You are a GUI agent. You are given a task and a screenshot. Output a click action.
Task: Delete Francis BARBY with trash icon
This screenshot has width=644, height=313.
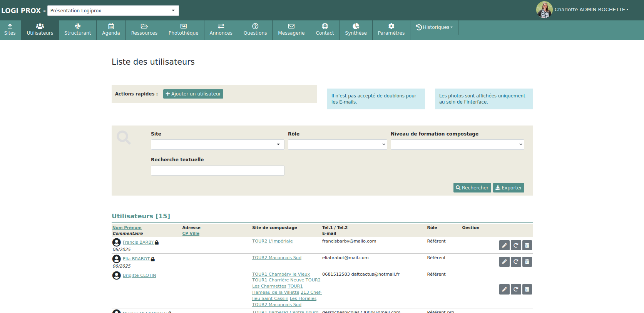pos(527,245)
